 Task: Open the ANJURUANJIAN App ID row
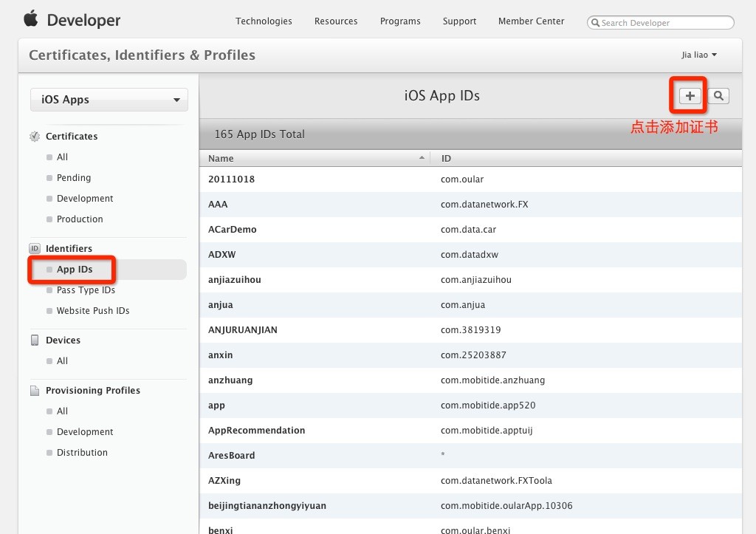(x=470, y=330)
